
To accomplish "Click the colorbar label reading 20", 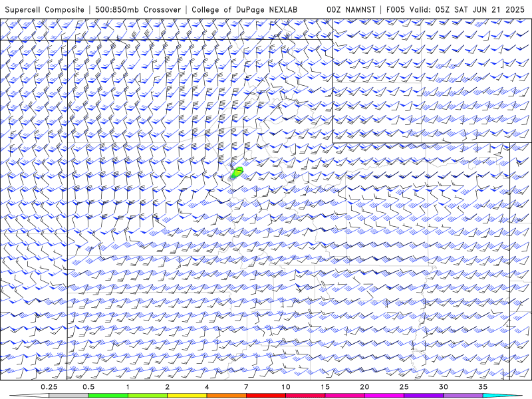I will coord(364,387).
